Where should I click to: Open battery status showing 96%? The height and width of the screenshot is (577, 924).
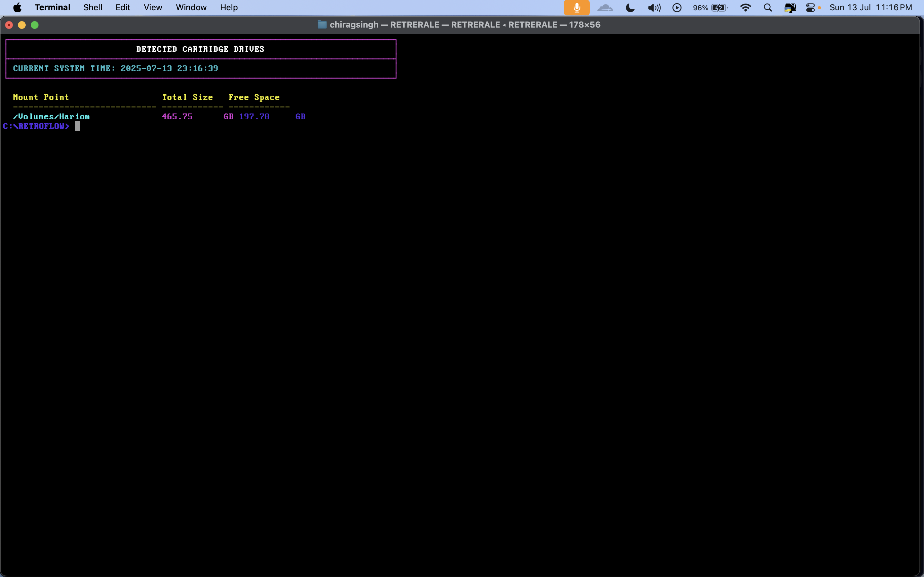coord(710,8)
